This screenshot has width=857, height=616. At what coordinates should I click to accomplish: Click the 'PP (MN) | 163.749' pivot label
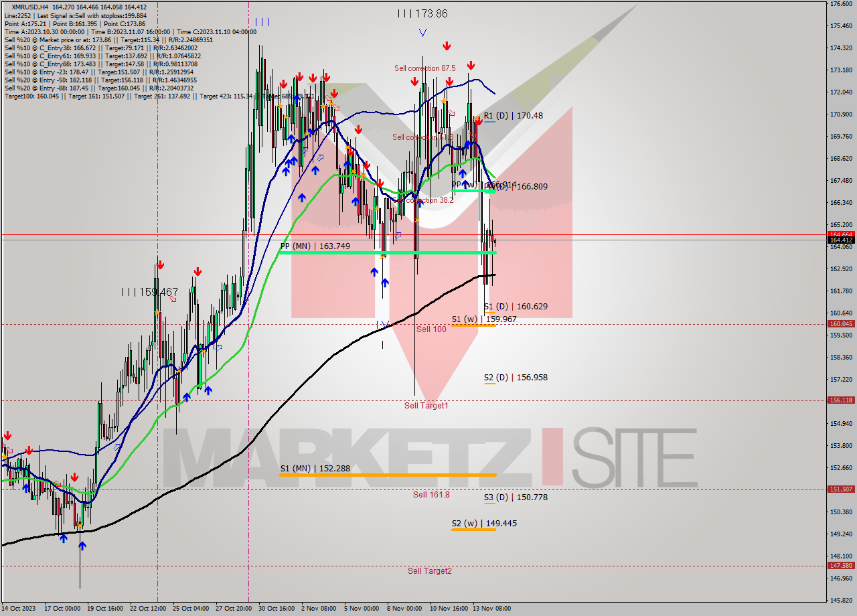pos(315,246)
